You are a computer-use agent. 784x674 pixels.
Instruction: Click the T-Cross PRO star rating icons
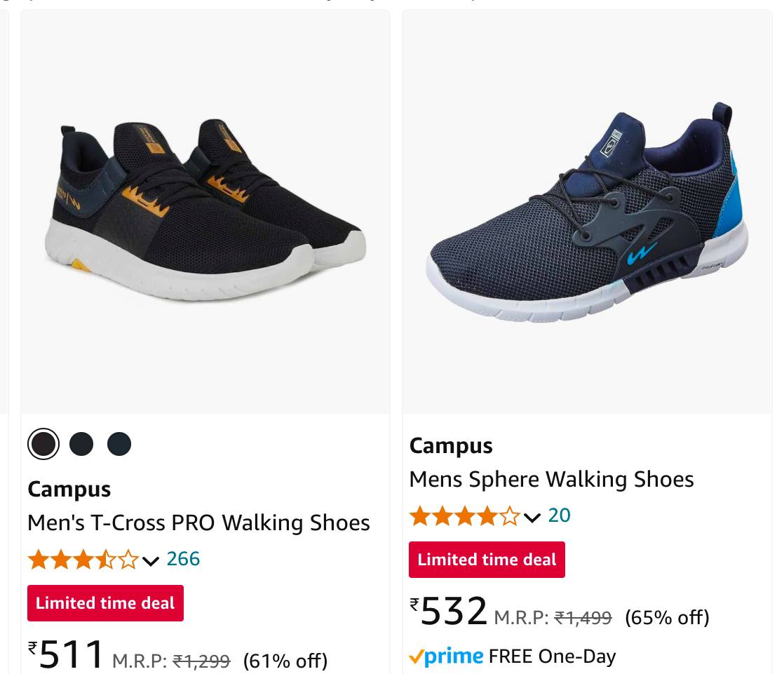coord(83,560)
